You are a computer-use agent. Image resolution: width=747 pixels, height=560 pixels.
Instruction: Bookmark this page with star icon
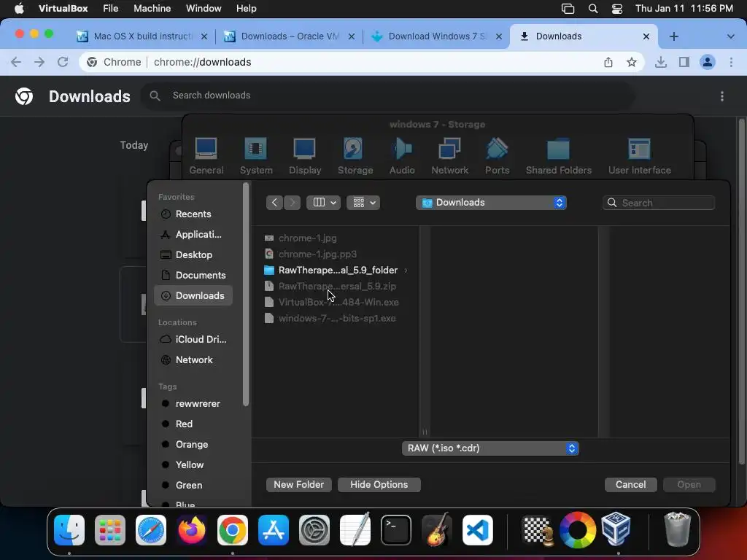click(x=632, y=62)
